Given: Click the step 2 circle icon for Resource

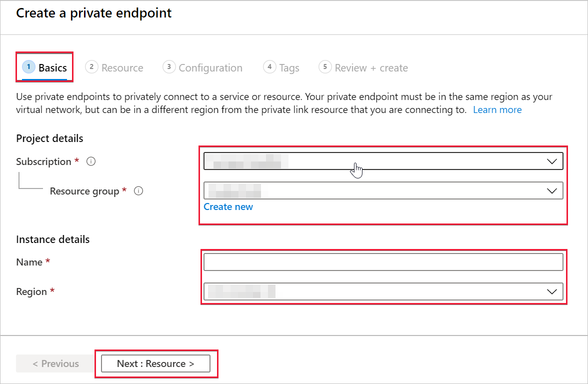Looking at the screenshot, I should pyautogui.click(x=91, y=67).
